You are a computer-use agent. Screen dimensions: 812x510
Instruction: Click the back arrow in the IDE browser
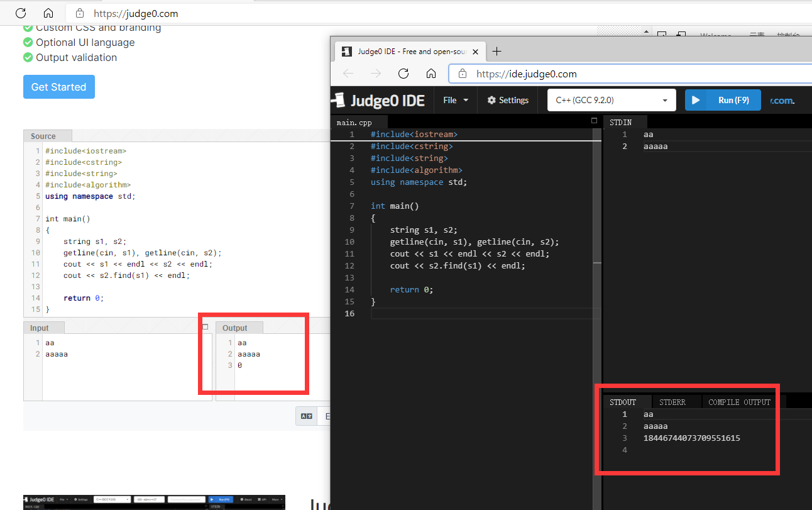pos(348,73)
